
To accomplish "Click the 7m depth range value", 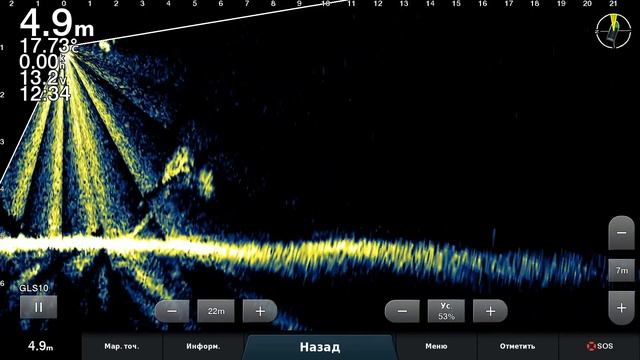I will [x=621, y=270].
